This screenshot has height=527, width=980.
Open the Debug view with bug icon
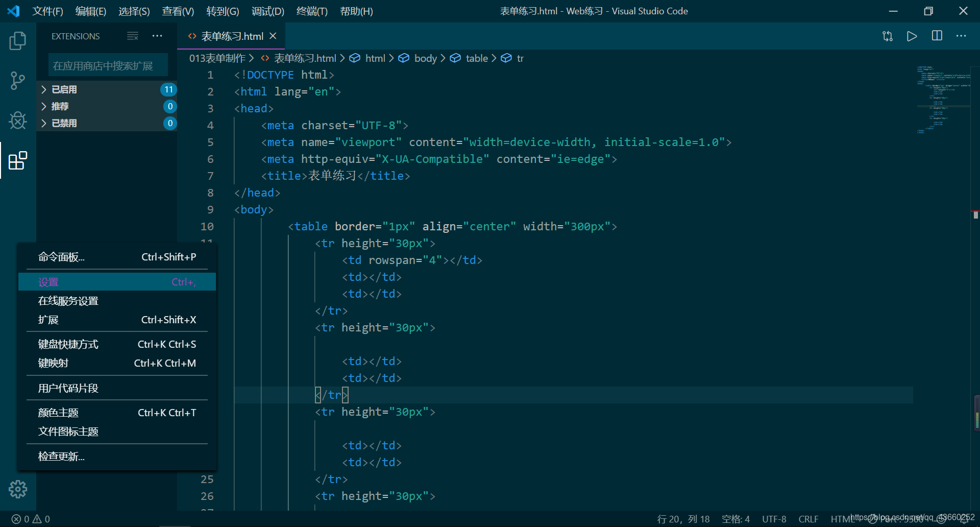(x=18, y=121)
